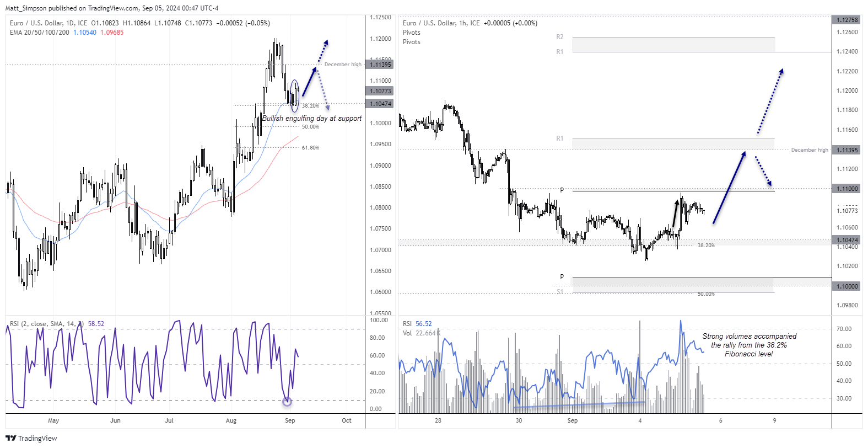868x448 pixels.
Task: Click the daily RSI value 58.52
Action: [96, 324]
